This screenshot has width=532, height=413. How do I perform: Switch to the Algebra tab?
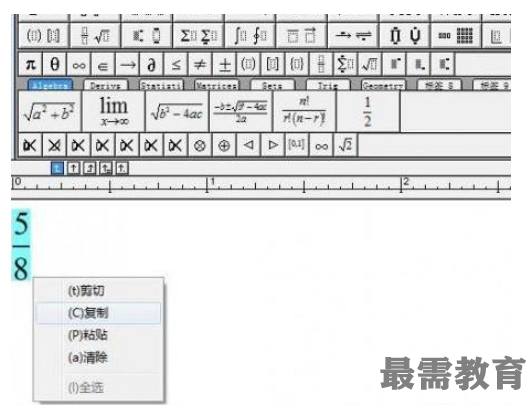tap(50, 85)
